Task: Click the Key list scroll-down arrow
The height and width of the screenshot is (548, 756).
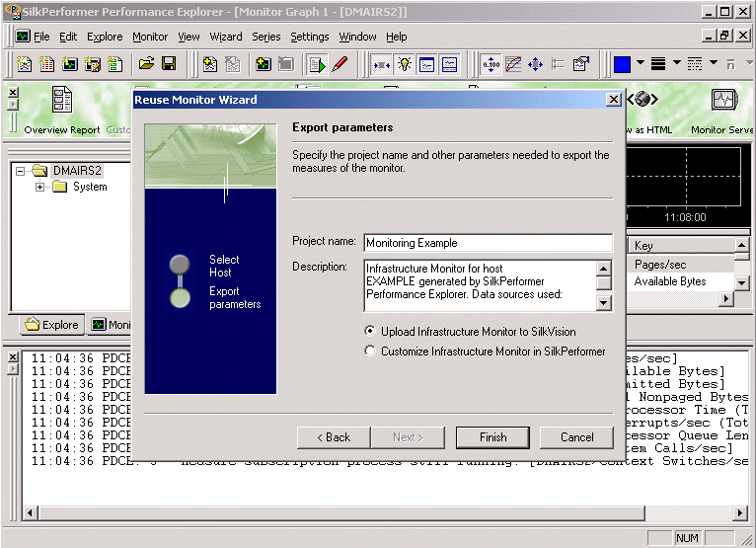Action: (x=742, y=282)
